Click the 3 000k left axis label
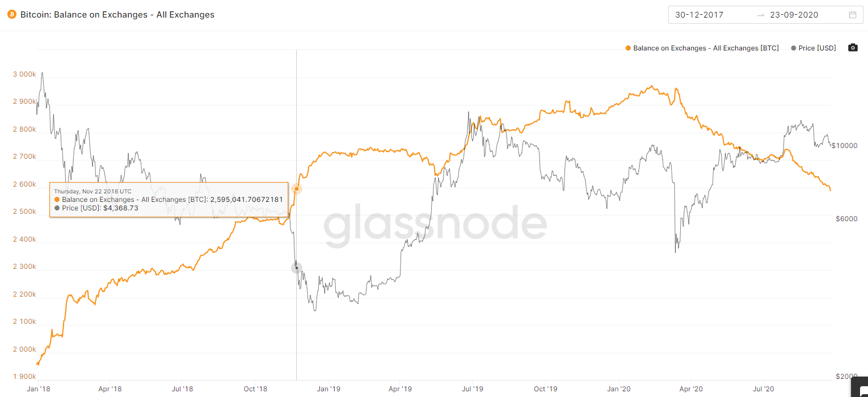Image resolution: width=868 pixels, height=397 pixels. pos(24,74)
